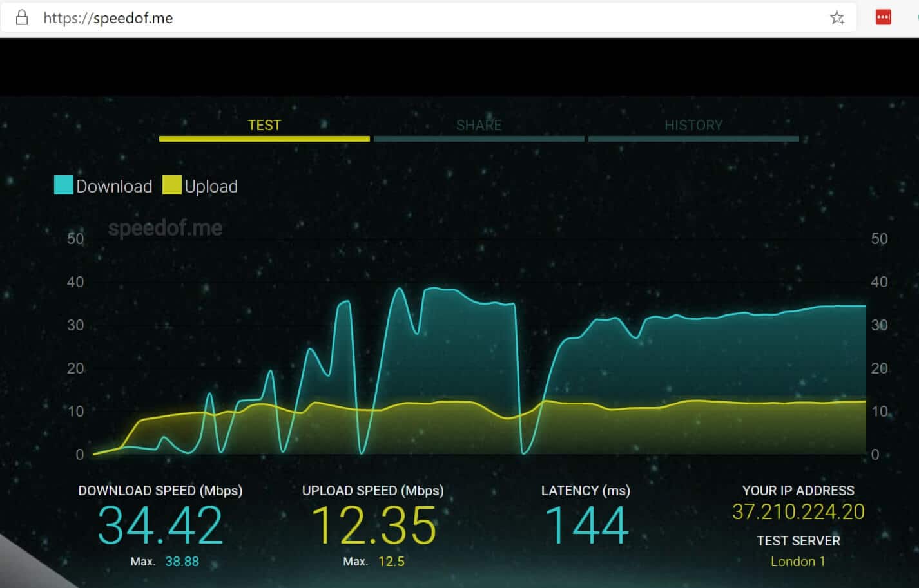Click the 144 latency value
Viewport: 919px width, 588px height.
tap(586, 526)
